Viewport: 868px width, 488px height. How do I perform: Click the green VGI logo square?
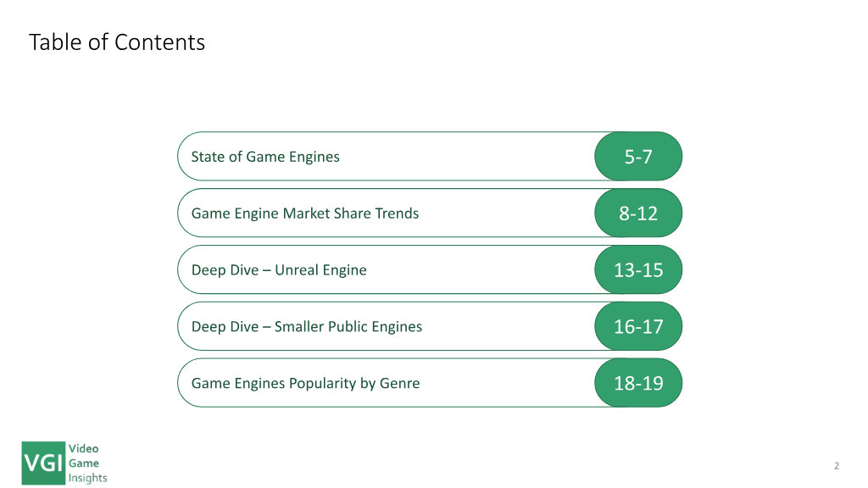[x=43, y=463]
